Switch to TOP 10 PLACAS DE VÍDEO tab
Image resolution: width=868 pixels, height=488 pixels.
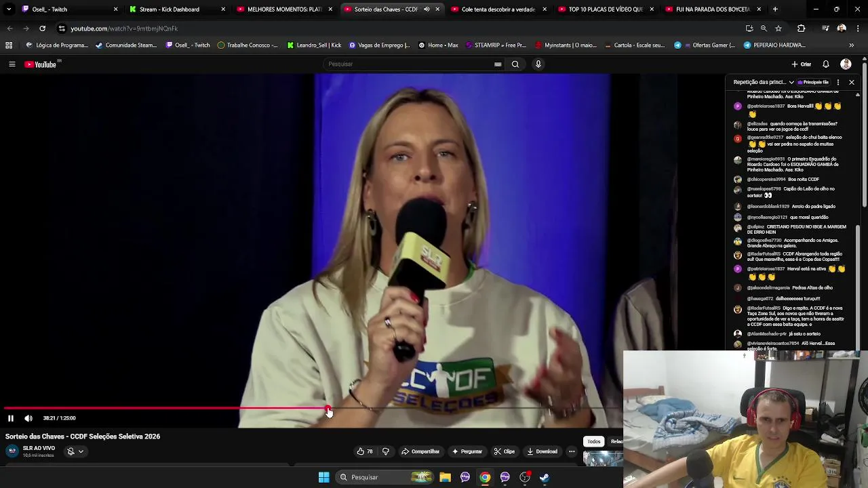[x=606, y=9]
